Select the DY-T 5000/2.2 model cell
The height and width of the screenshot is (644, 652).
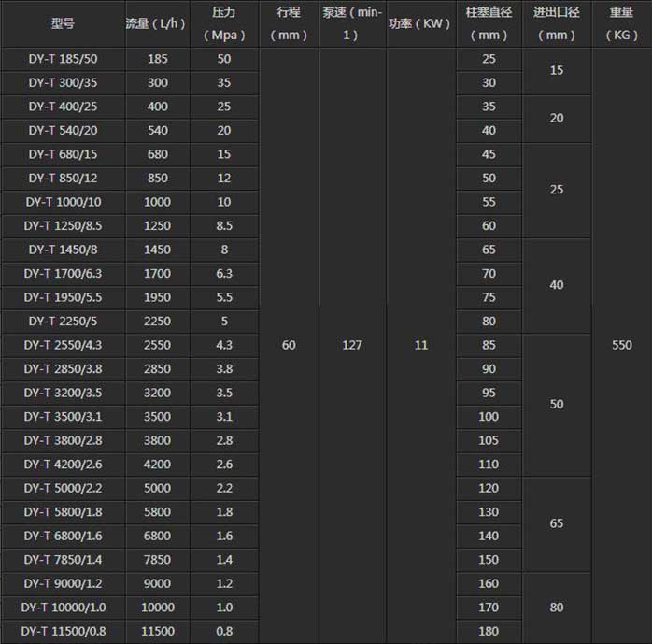pyautogui.click(x=63, y=488)
